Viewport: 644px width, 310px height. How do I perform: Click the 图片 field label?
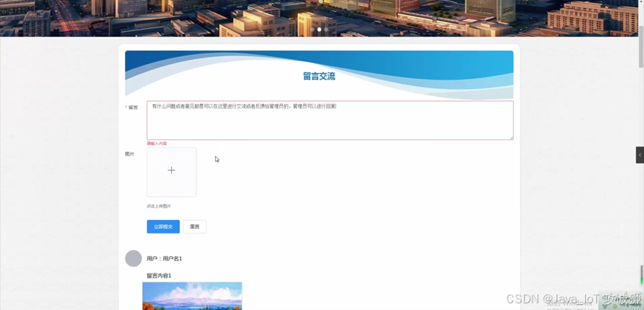pos(130,154)
